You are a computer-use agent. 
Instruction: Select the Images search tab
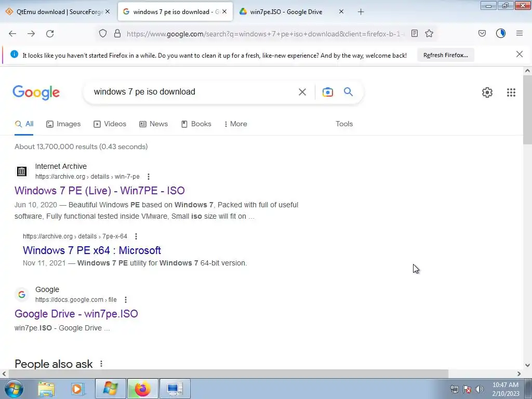(x=63, y=124)
